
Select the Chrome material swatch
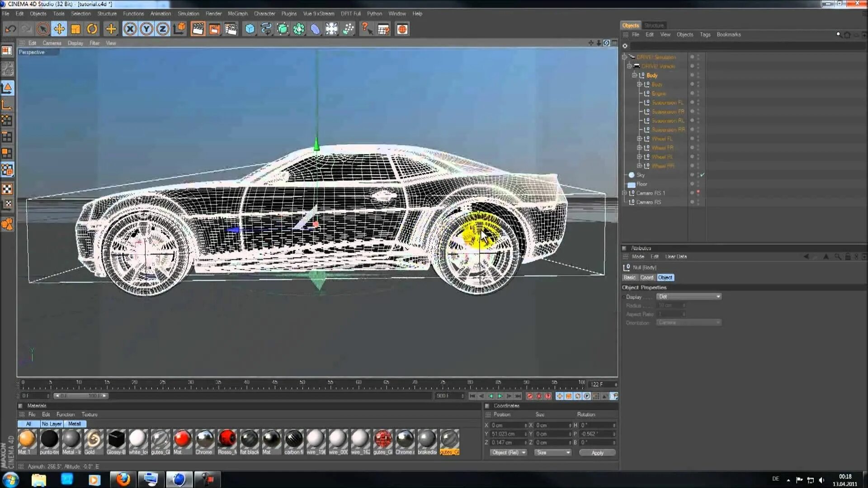(x=204, y=439)
